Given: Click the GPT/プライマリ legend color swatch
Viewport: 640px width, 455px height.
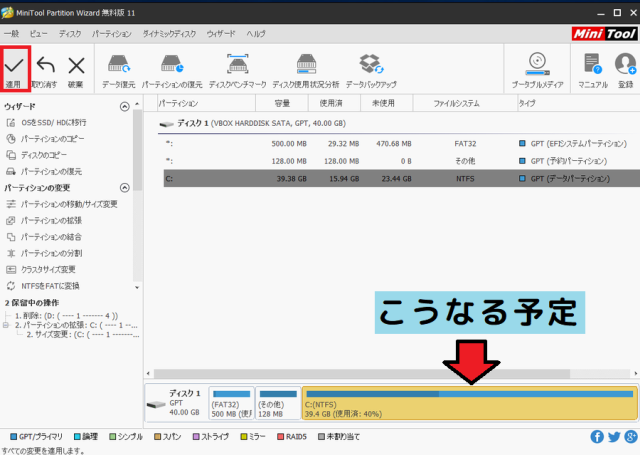Looking at the screenshot, I should tap(13, 437).
